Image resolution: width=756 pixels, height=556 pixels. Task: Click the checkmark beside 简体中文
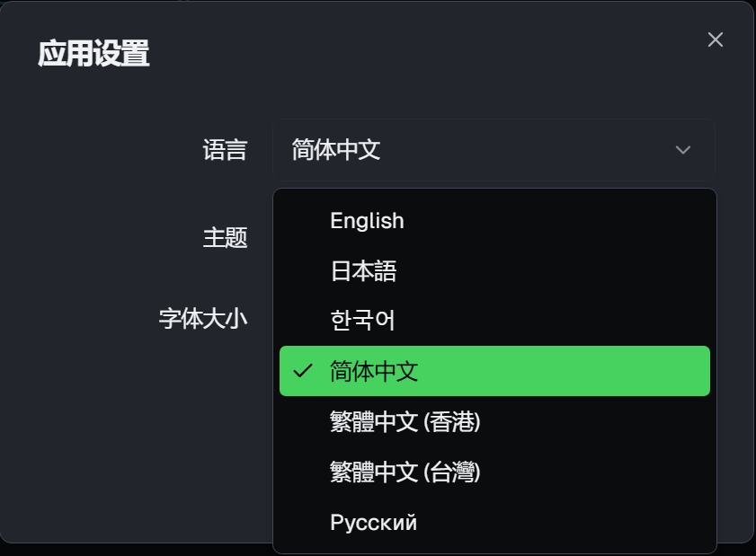click(x=304, y=370)
